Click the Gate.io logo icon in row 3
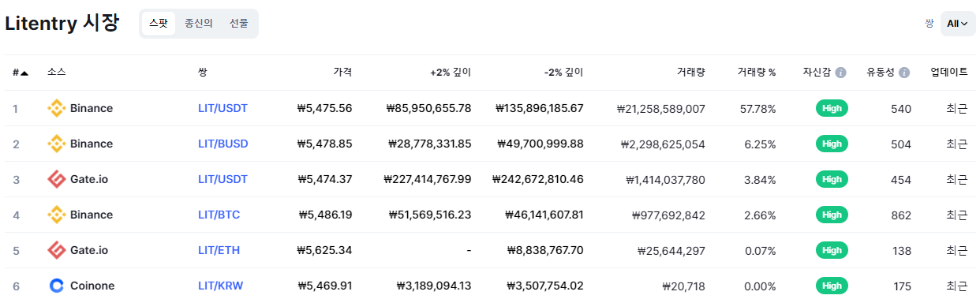Screen dimensions: 980x299 coord(56,179)
